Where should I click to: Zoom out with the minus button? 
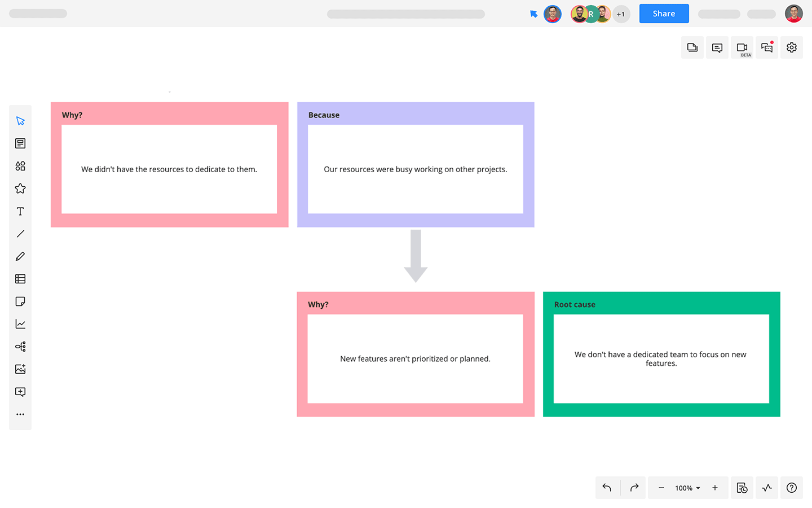pyautogui.click(x=661, y=488)
